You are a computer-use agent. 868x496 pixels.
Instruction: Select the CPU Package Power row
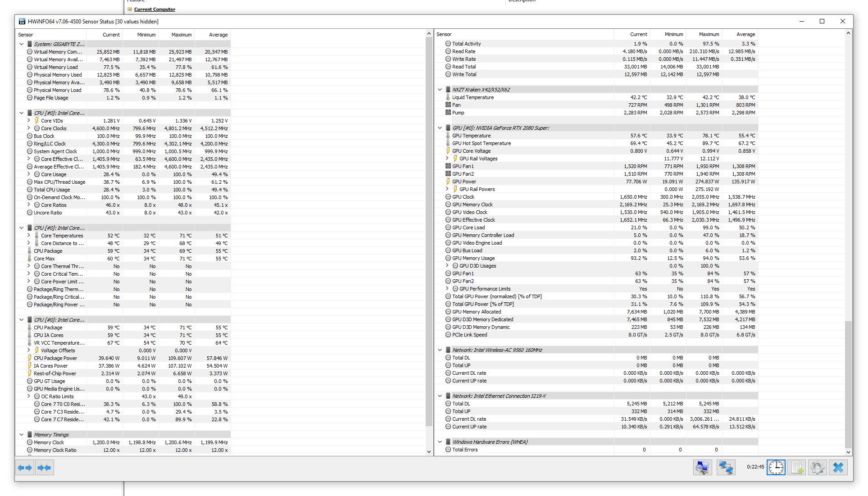(x=55, y=358)
